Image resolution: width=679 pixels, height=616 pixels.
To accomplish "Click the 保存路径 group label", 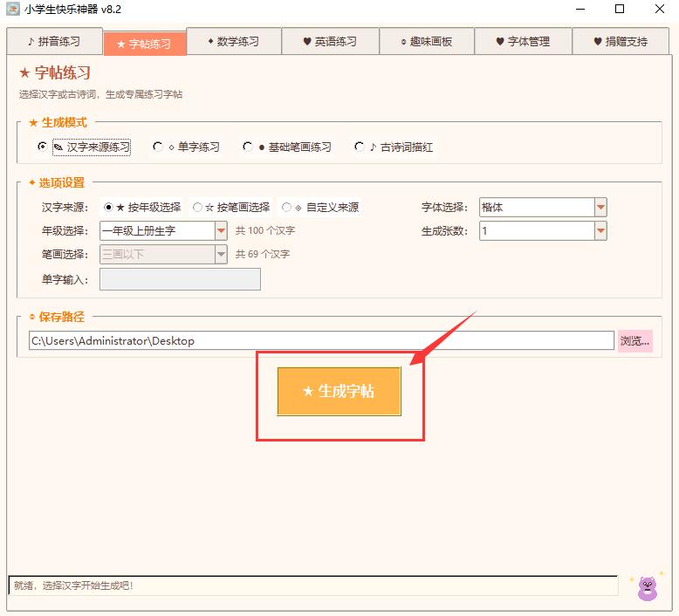I will (x=57, y=317).
